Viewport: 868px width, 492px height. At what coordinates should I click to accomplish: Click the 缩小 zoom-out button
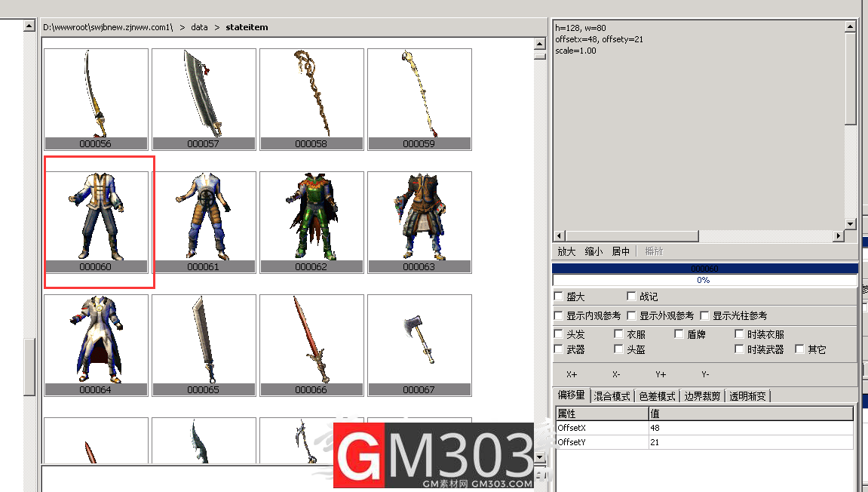pyautogui.click(x=593, y=251)
